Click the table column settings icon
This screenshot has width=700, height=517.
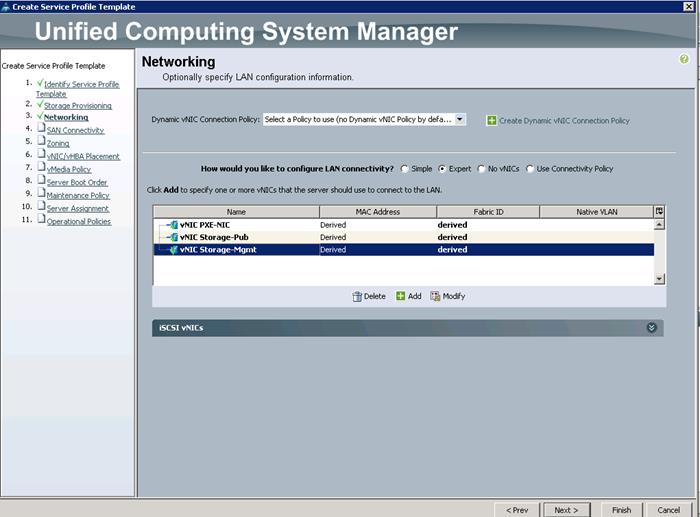[x=659, y=212]
